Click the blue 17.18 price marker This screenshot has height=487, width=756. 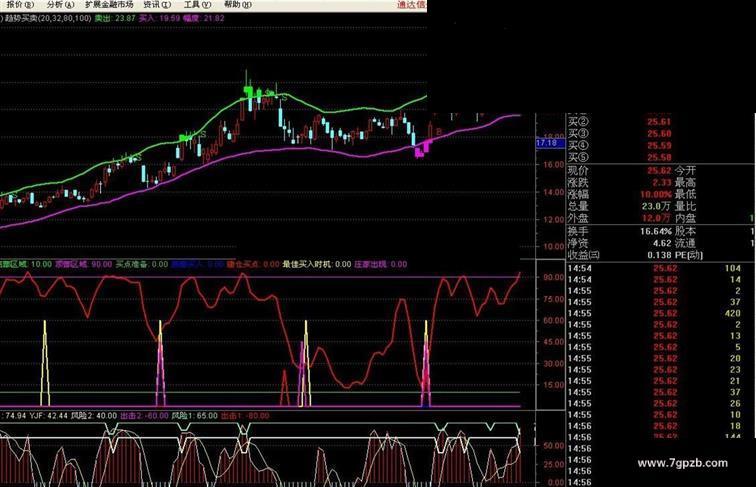click(550, 143)
